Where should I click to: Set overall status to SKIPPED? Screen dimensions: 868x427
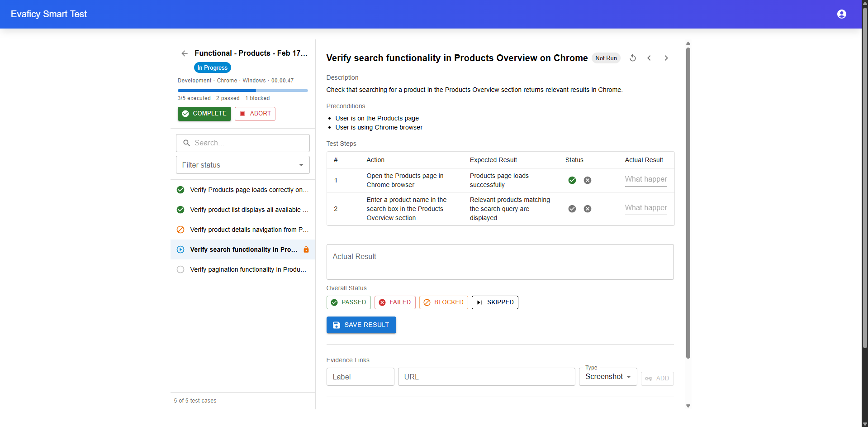click(x=495, y=302)
